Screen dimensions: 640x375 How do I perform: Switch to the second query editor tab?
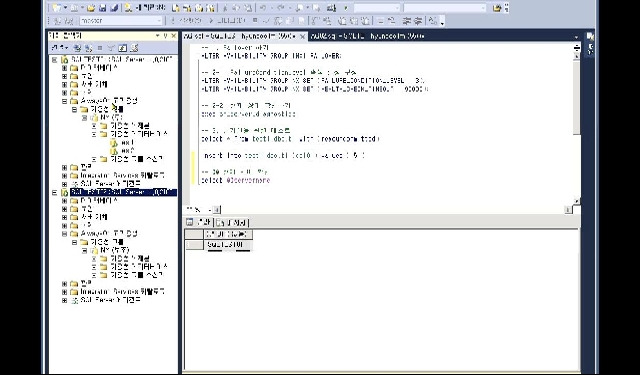pos(367,36)
